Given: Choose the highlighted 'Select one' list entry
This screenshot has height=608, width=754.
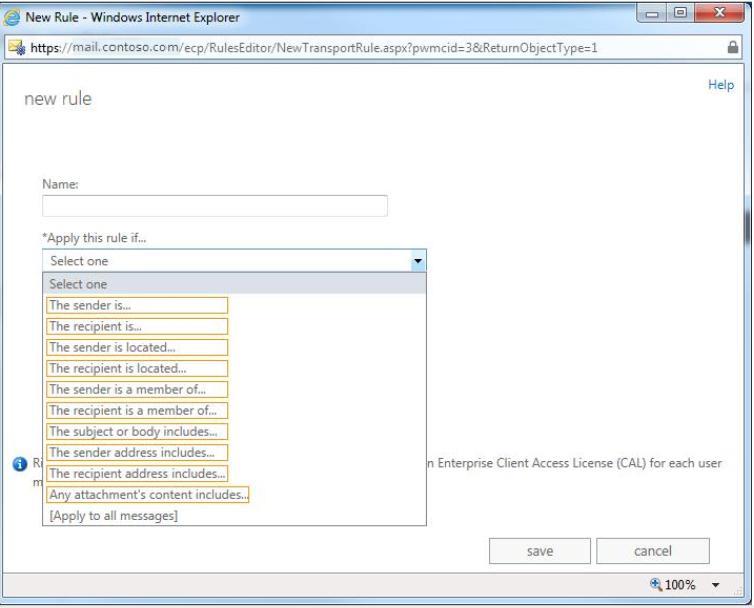Looking at the screenshot, I should (234, 284).
